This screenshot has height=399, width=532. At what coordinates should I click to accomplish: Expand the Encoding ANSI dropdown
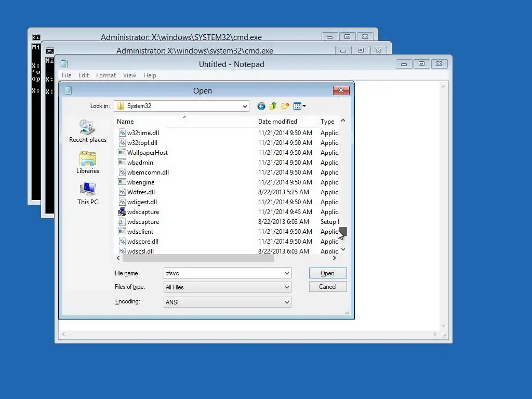point(287,302)
